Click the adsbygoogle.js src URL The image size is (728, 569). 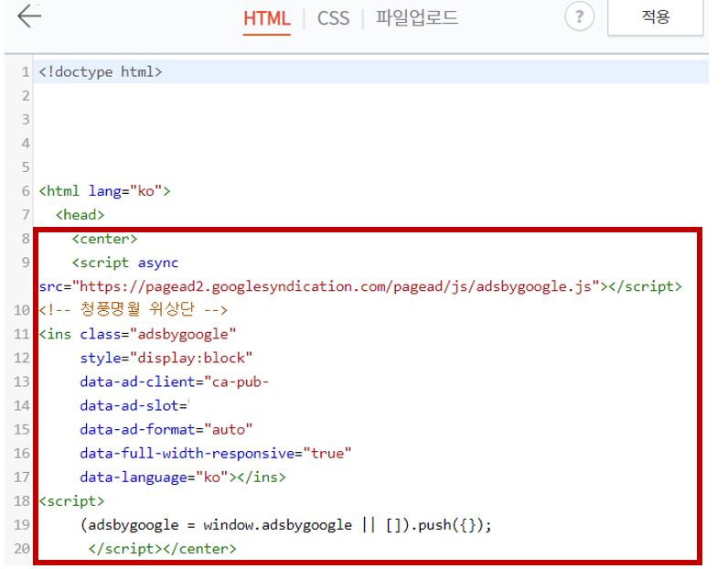click(x=336, y=286)
